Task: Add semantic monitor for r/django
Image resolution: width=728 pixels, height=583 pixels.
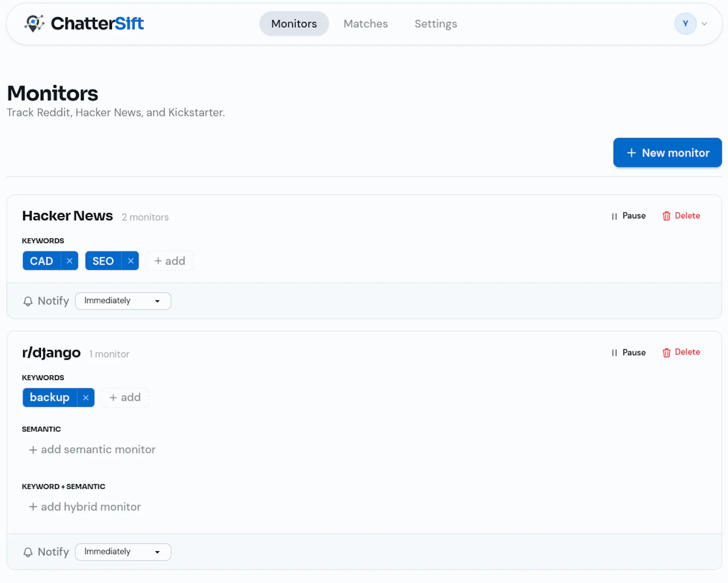Action: (92, 450)
